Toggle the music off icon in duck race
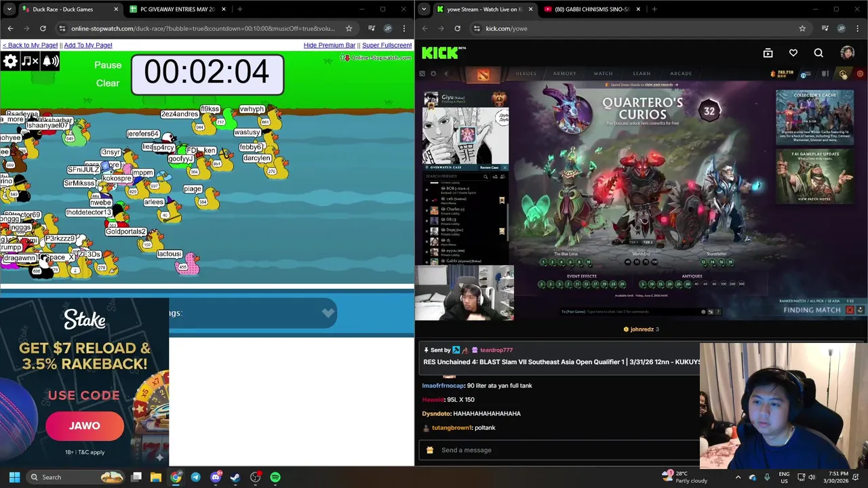Viewport: 868px width, 488px height. [x=30, y=62]
